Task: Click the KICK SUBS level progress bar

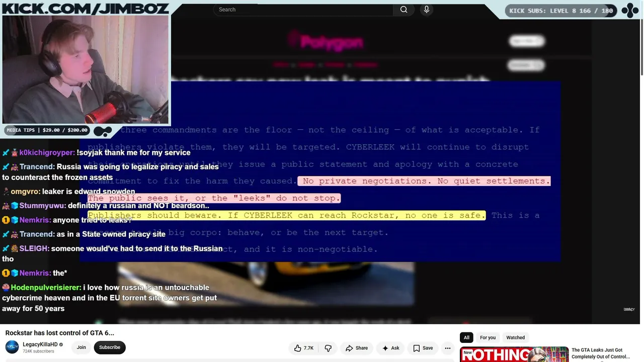Action: click(x=561, y=11)
